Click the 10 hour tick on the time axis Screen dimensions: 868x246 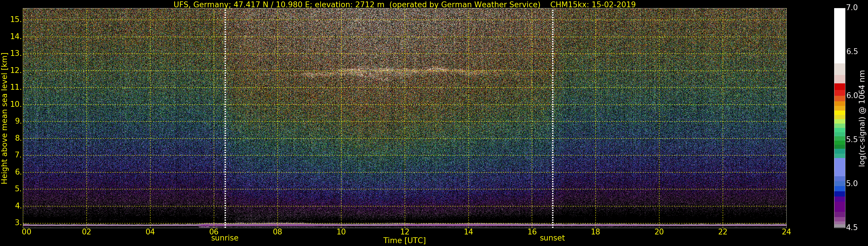341,232
